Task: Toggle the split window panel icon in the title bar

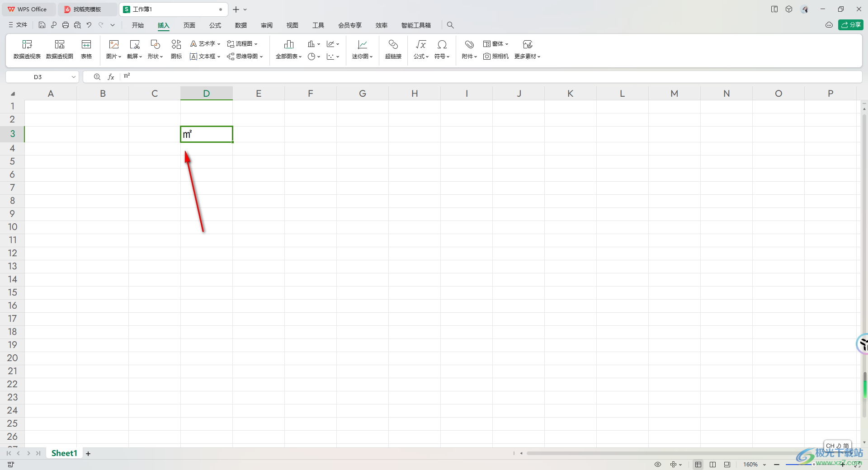Action: tap(774, 9)
